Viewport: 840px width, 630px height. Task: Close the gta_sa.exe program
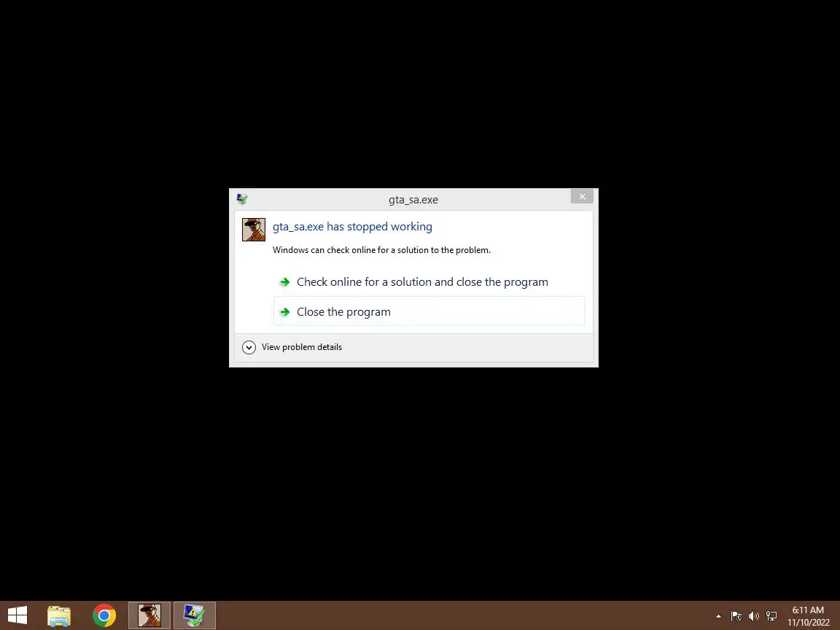pyautogui.click(x=429, y=311)
